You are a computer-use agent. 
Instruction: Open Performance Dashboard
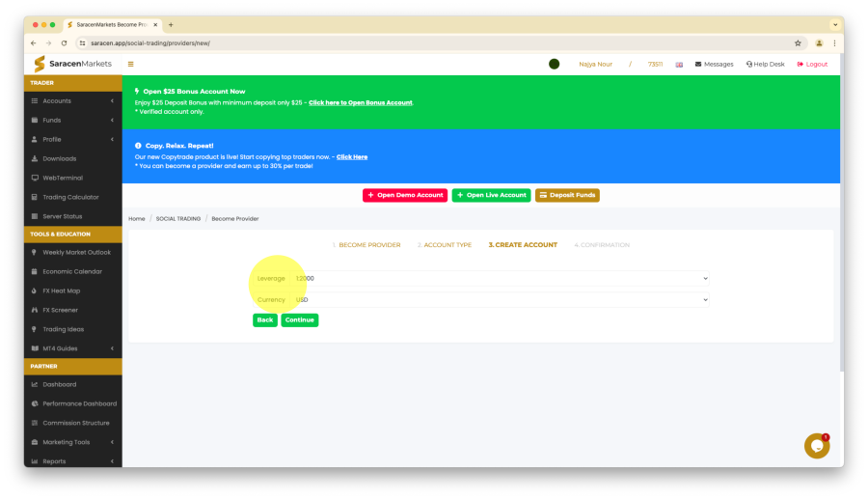point(72,403)
